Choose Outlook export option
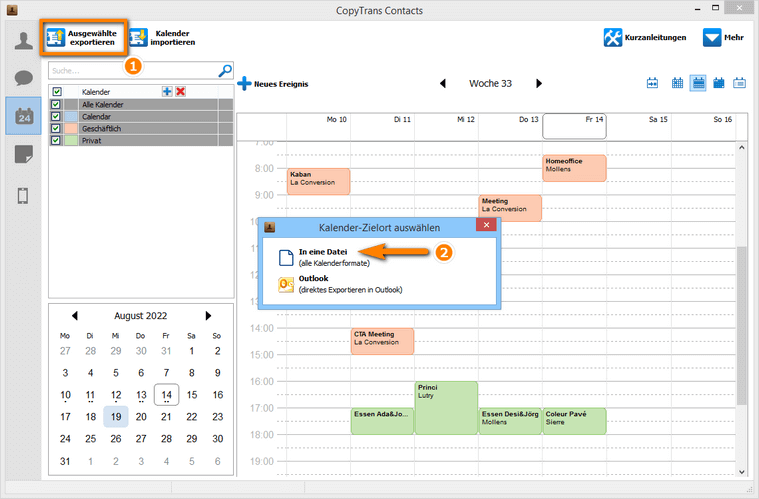Viewport: 759px width, 499px height. click(x=340, y=284)
